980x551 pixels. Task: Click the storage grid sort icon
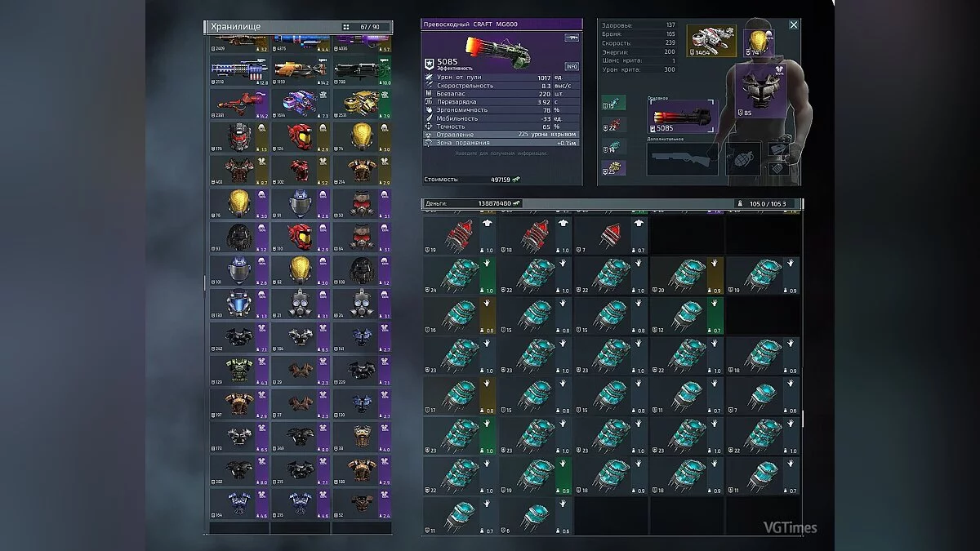point(346,27)
